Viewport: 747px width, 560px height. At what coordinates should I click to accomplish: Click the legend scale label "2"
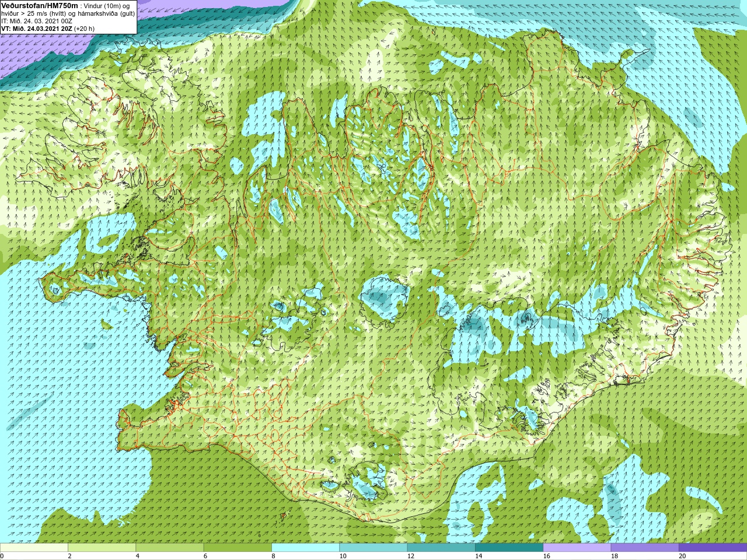(x=69, y=556)
